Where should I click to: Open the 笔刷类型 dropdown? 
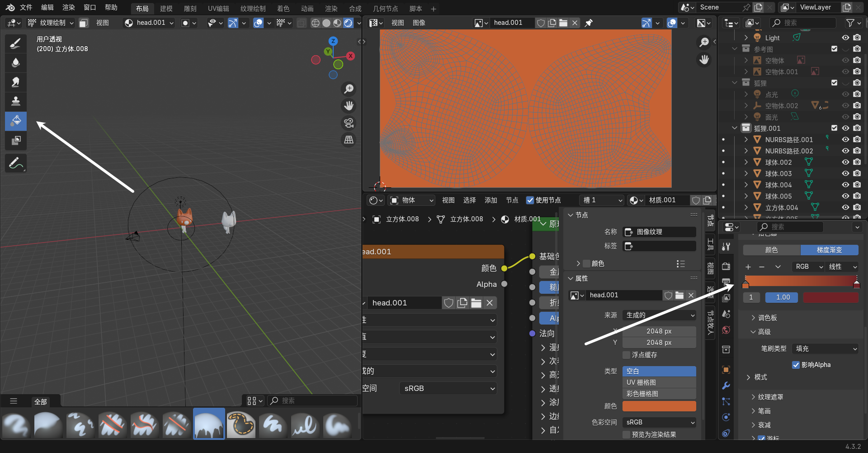point(826,348)
